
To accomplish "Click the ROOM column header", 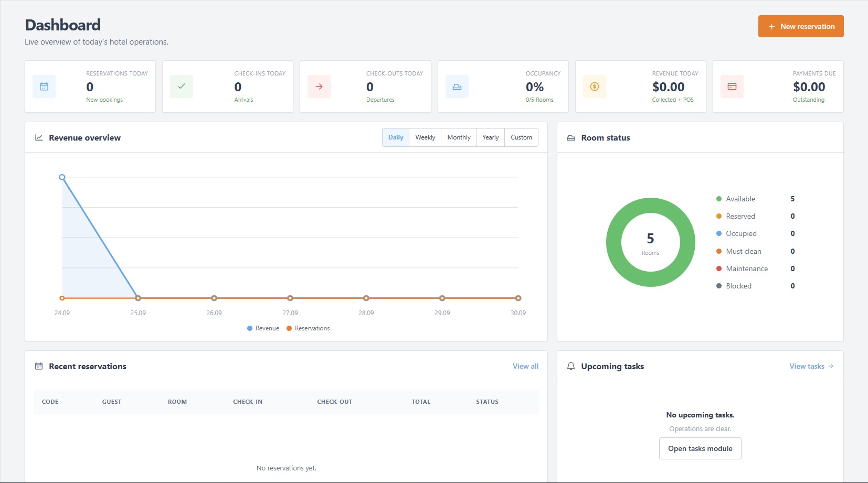I will tap(177, 402).
